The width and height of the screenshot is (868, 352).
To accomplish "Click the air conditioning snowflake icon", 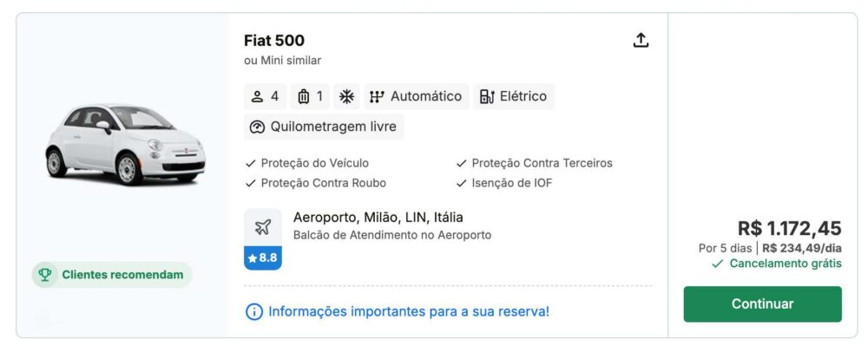I will (346, 96).
